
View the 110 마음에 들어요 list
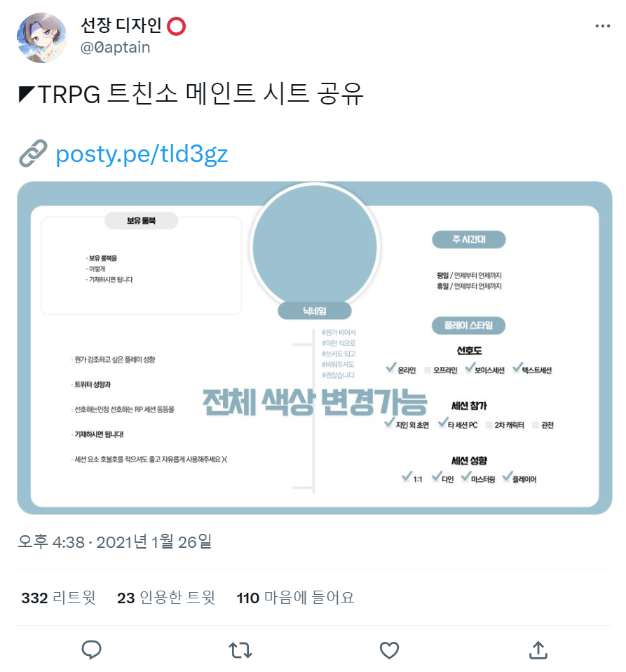coord(295,598)
